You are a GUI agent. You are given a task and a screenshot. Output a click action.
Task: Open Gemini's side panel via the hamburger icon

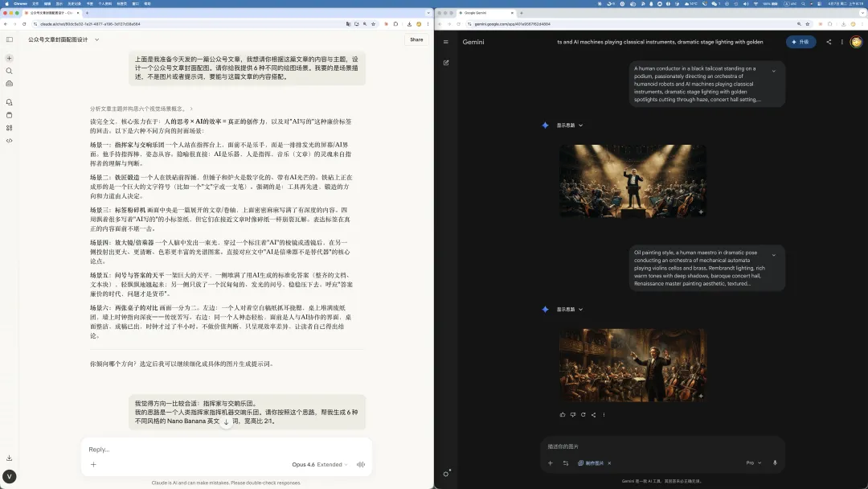pos(444,41)
